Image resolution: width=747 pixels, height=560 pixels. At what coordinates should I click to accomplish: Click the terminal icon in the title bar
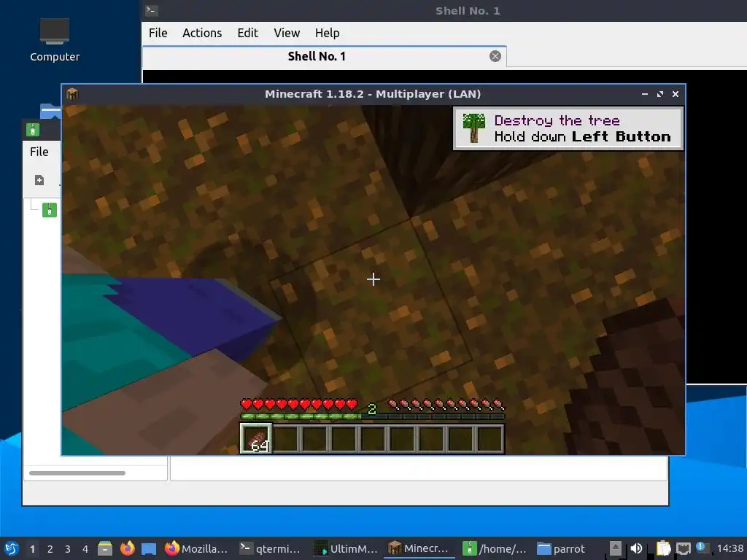pyautogui.click(x=152, y=10)
